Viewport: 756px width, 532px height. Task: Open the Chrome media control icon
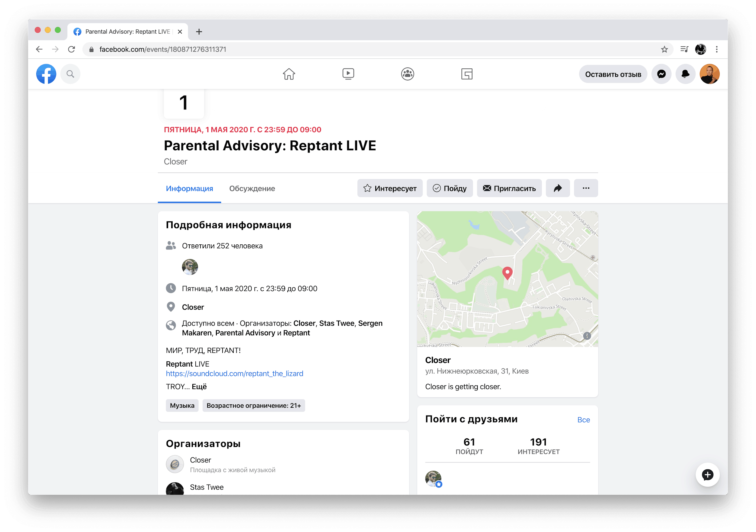(x=684, y=49)
